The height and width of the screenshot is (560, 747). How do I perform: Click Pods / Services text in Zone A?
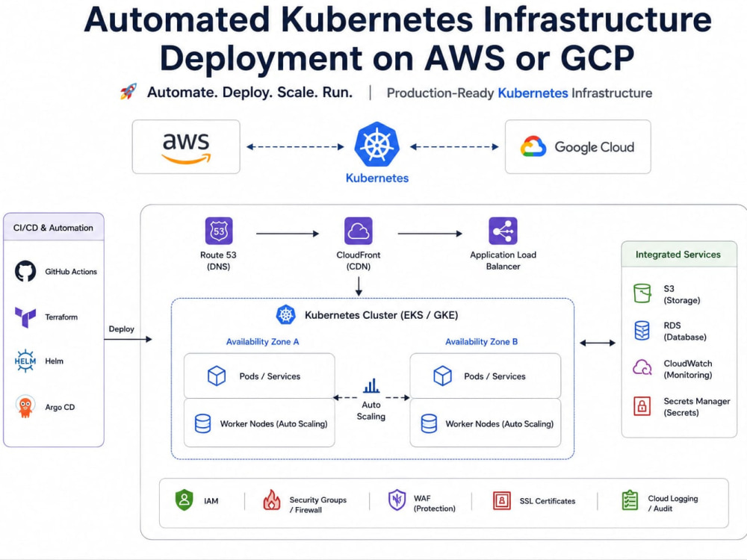tap(270, 376)
